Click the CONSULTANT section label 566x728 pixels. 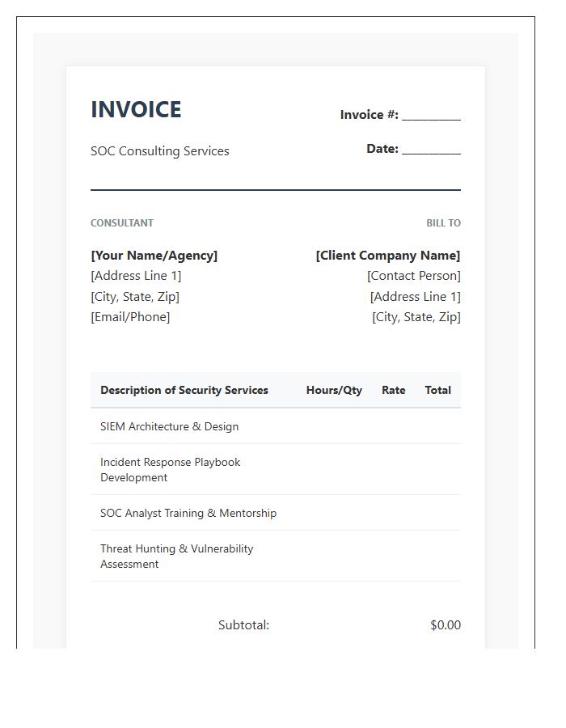(122, 223)
